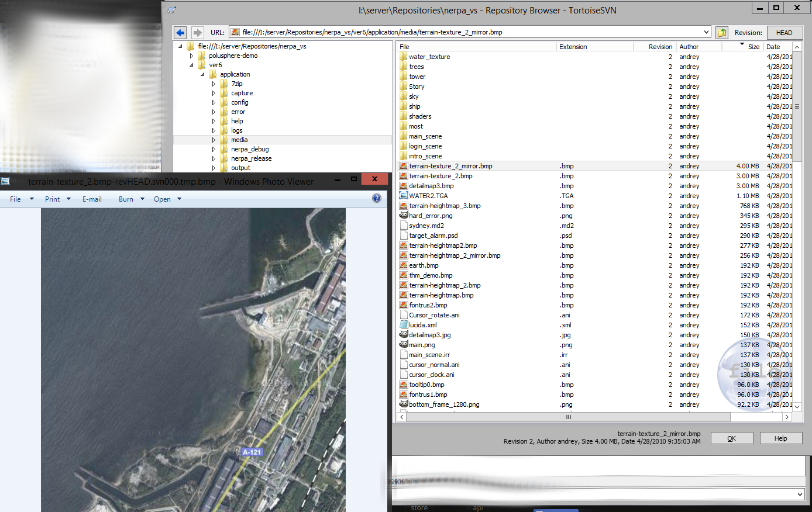Click the Back arrow in Repository Browser
812x512 pixels.
point(181,33)
